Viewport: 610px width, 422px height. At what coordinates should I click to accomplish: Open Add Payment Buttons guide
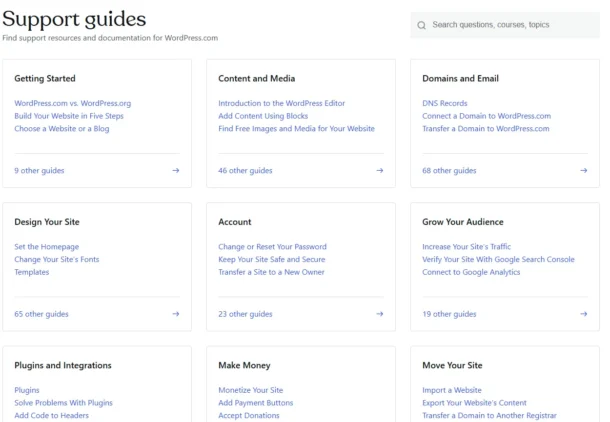pos(256,403)
